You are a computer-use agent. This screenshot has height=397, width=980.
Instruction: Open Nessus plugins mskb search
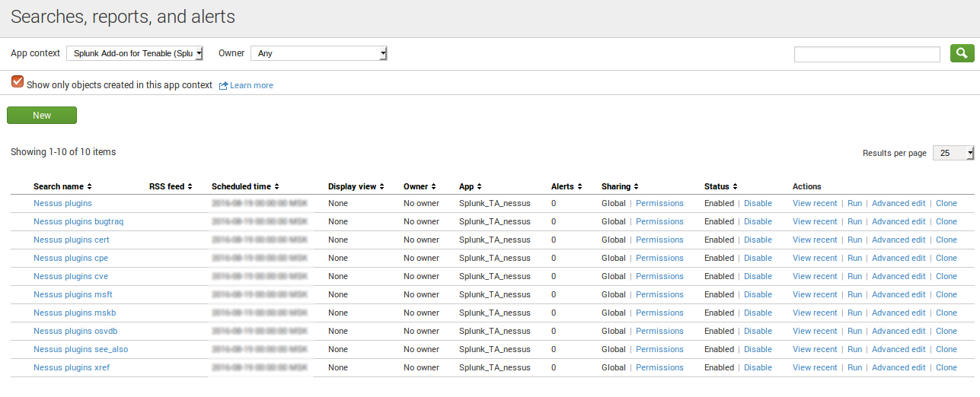point(75,313)
